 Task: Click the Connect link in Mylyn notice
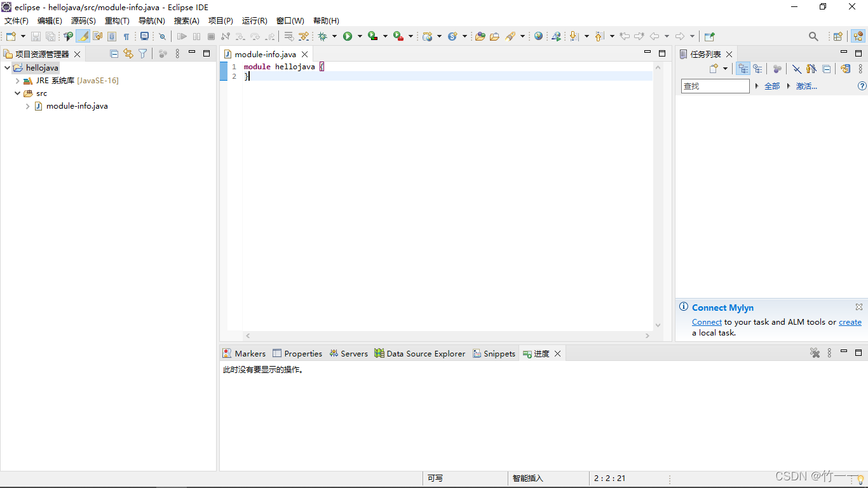707,322
